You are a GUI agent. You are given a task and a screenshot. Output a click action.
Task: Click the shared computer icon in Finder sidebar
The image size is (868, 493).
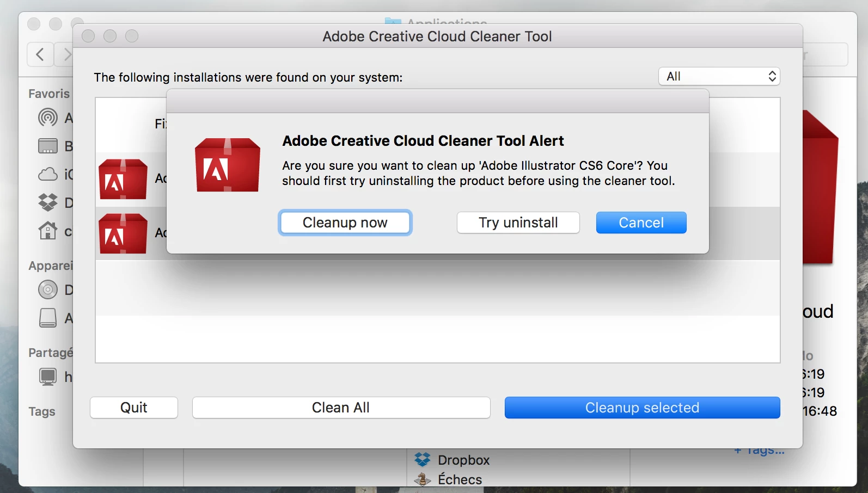(48, 377)
